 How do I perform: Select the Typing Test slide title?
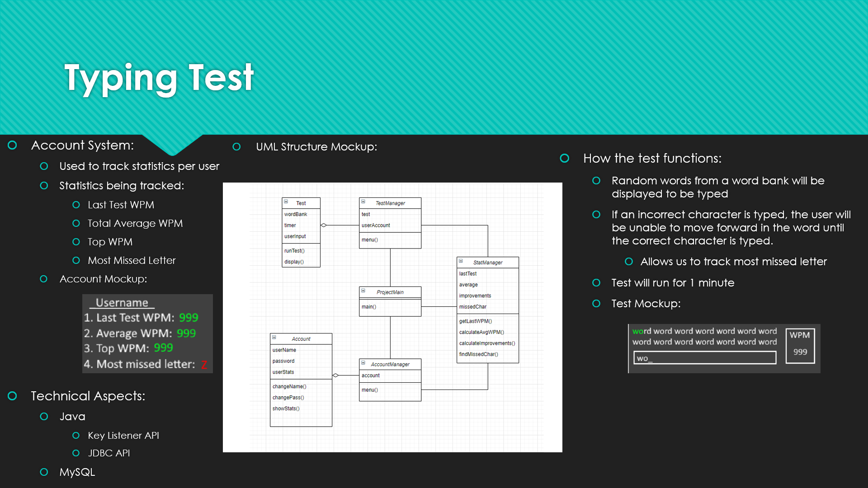(159, 78)
